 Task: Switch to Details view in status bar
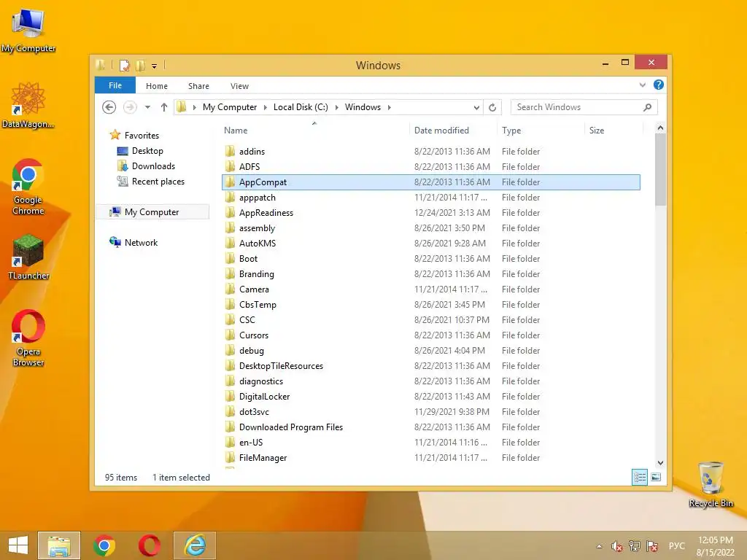(x=639, y=477)
